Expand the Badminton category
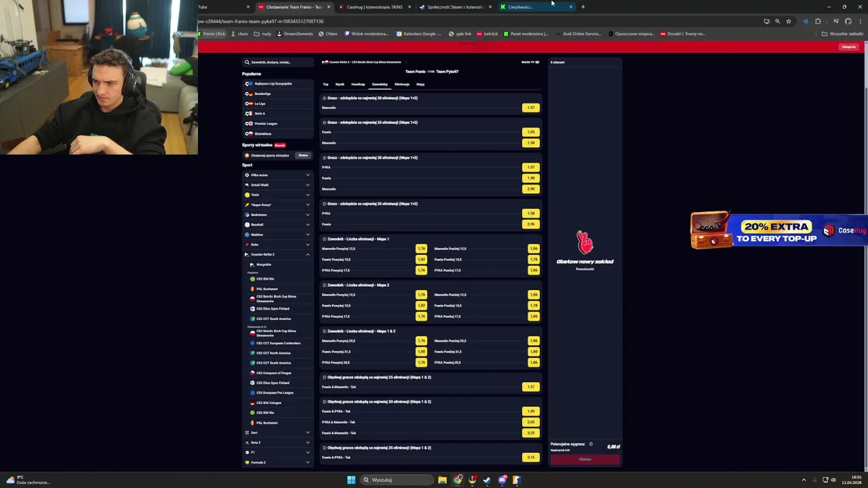Viewport: 868px width, 488px height. coord(278,215)
